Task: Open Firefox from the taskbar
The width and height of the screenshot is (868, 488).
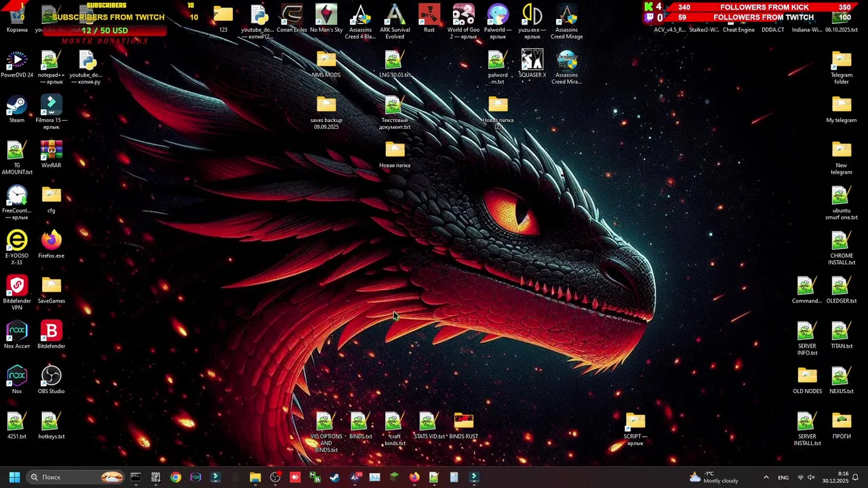Action: (x=414, y=477)
